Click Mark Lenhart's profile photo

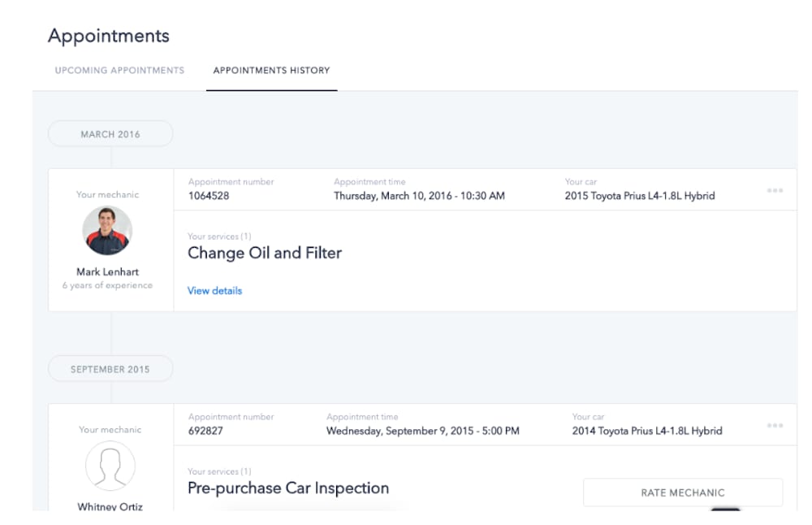tap(107, 231)
